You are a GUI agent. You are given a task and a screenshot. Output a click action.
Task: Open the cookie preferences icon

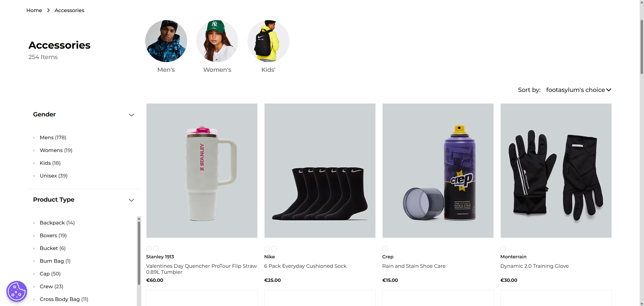pos(17,291)
